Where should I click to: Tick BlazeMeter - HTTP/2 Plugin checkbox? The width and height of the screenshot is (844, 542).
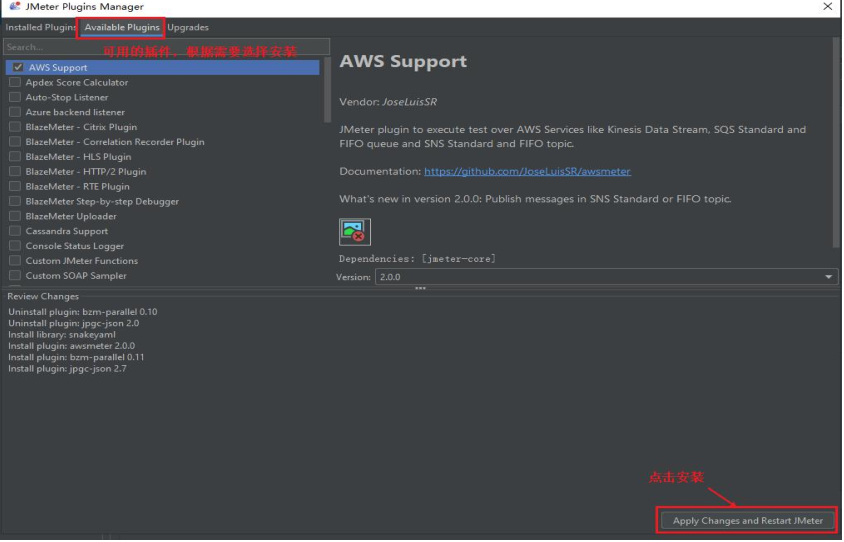15,171
